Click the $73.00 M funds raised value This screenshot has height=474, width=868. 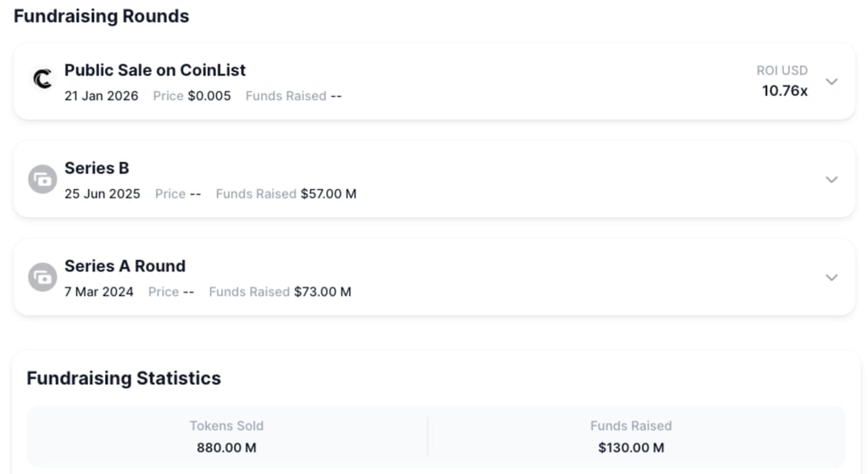pyautogui.click(x=322, y=292)
